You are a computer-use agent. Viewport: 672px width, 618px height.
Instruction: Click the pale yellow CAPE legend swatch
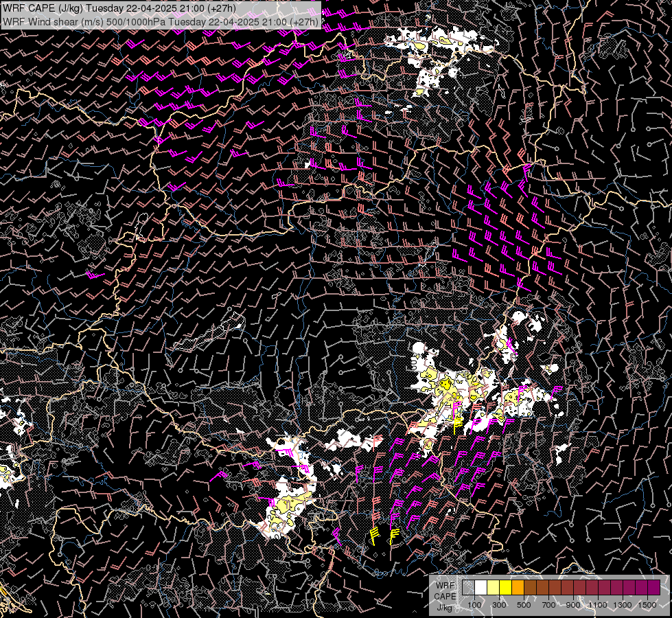pyautogui.click(x=494, y=588)
